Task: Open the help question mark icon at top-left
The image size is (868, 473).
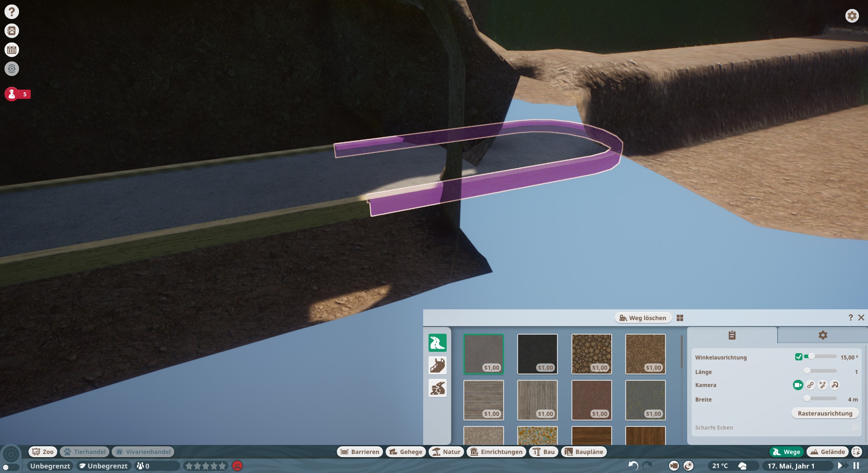Action: pyautogui.click(x=12, y=12)
